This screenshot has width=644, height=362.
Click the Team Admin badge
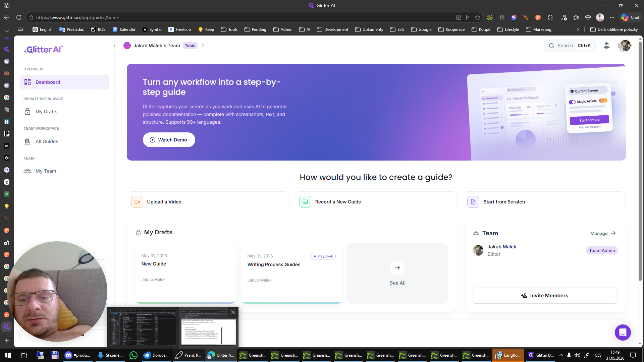tap(602, 250)
